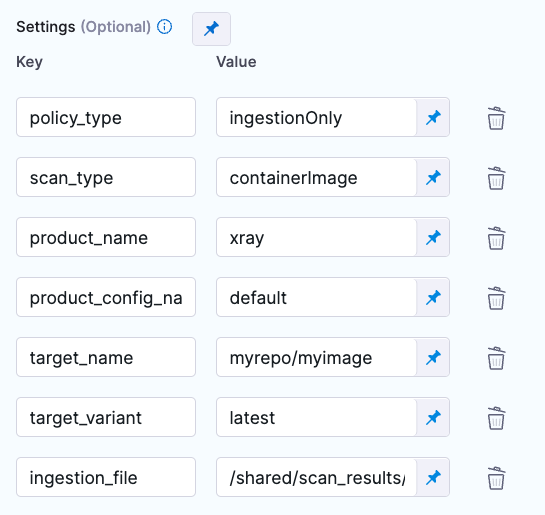545x515 pixels.
Task: Click pin icon in default value field
Action: [x=433, y=297]
